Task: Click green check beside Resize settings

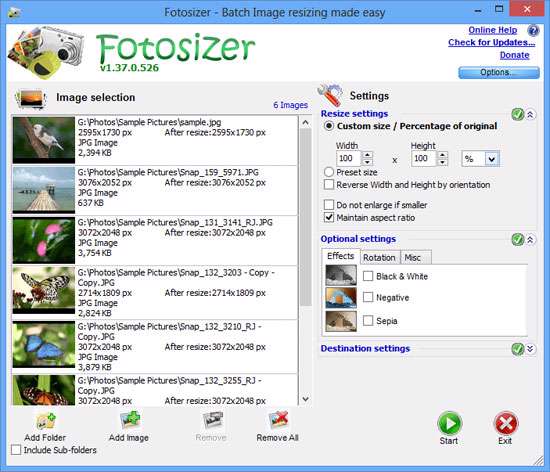Action: 518,114
